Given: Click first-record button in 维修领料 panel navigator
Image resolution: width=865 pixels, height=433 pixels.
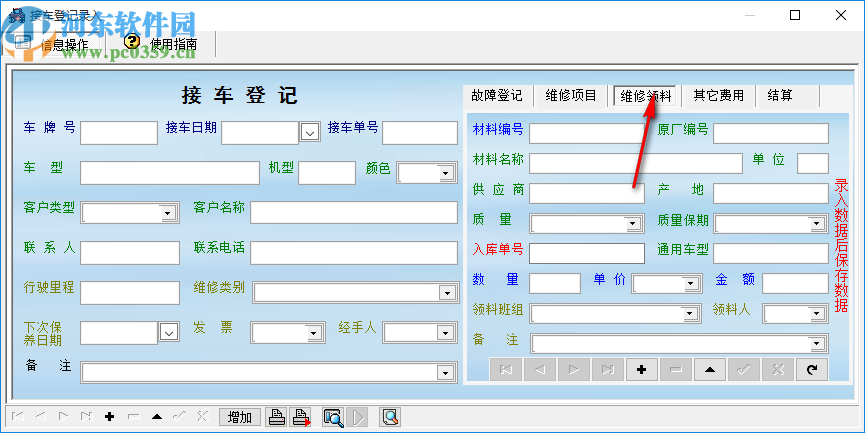Looking at the screenshot, I should (x=506, y=370).
